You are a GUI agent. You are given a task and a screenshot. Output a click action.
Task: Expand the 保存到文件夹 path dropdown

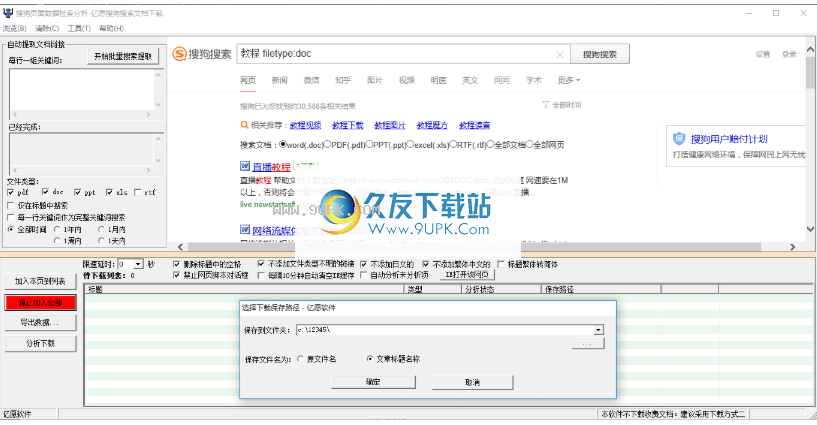(598, 330)
